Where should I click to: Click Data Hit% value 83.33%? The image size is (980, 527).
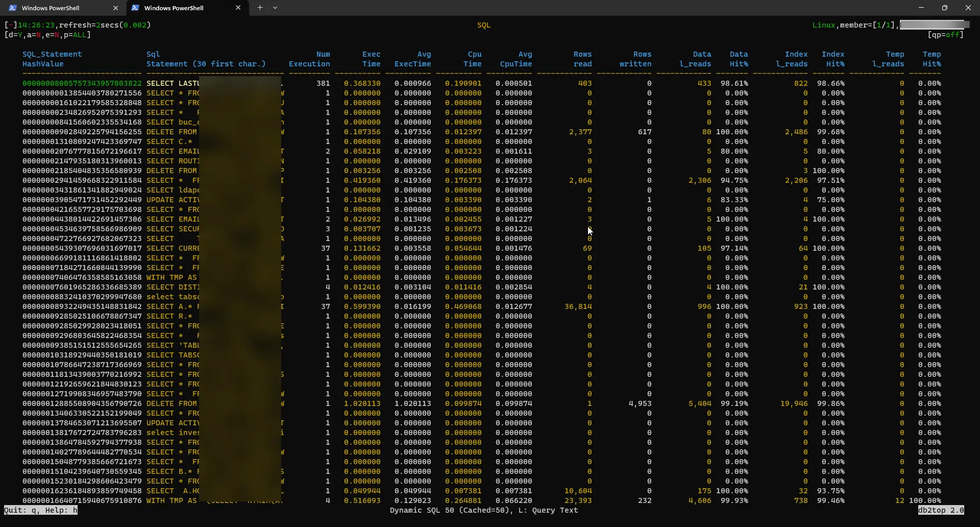(734, 200)
